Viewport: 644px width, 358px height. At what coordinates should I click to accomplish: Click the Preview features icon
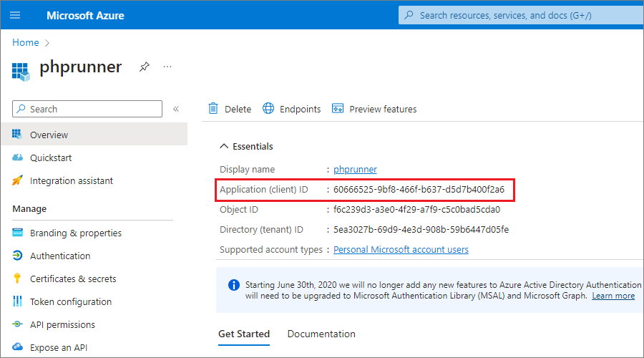tap(338, 108)
